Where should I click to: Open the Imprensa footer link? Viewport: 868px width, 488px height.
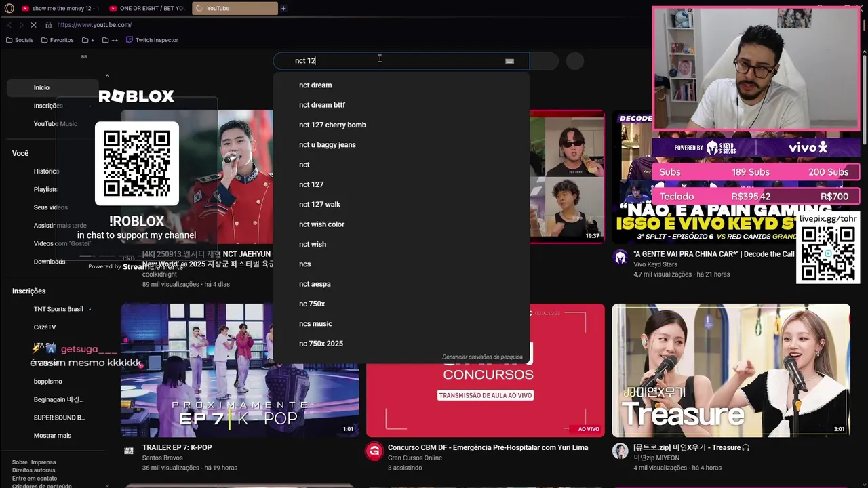click(43, 462)
